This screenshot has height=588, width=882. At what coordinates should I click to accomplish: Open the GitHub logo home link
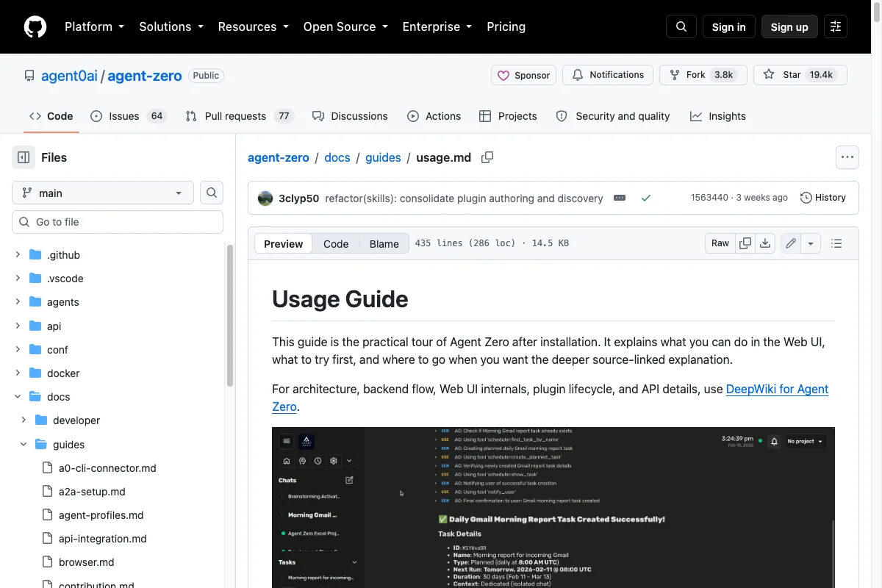(x=35, y=26)
